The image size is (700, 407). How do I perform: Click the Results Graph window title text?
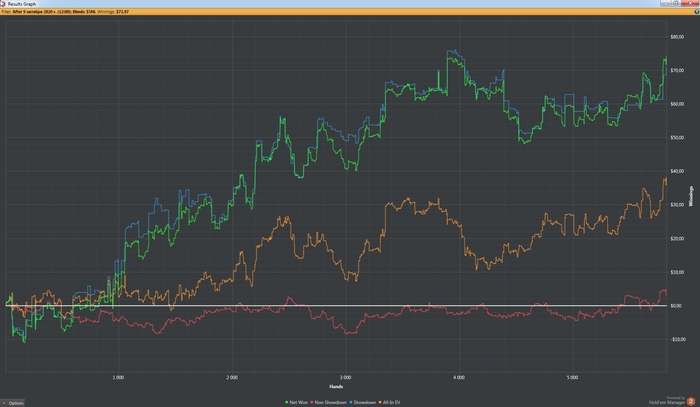tap(21, 4)
